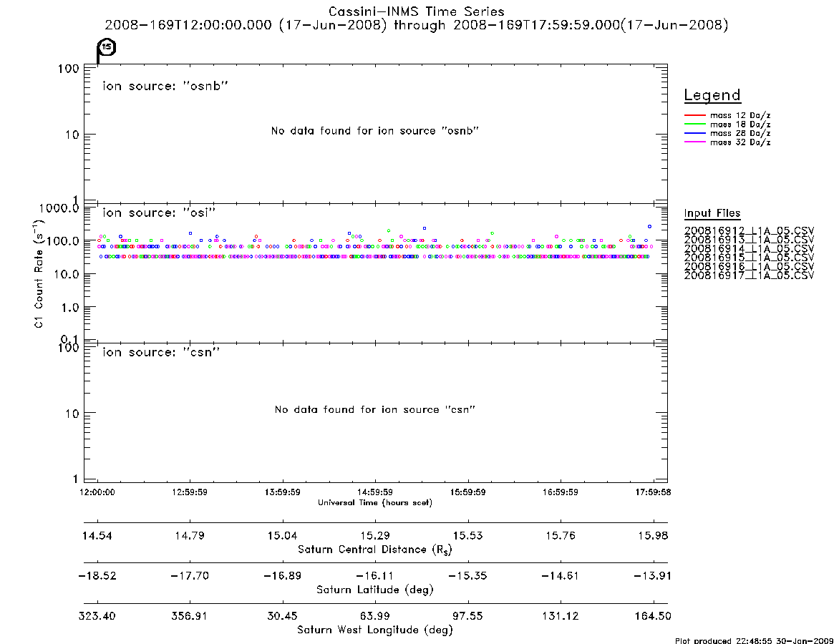Click the 323.40 west longitude value
Screen dimensions: 834x644
(x=97, y=616)
